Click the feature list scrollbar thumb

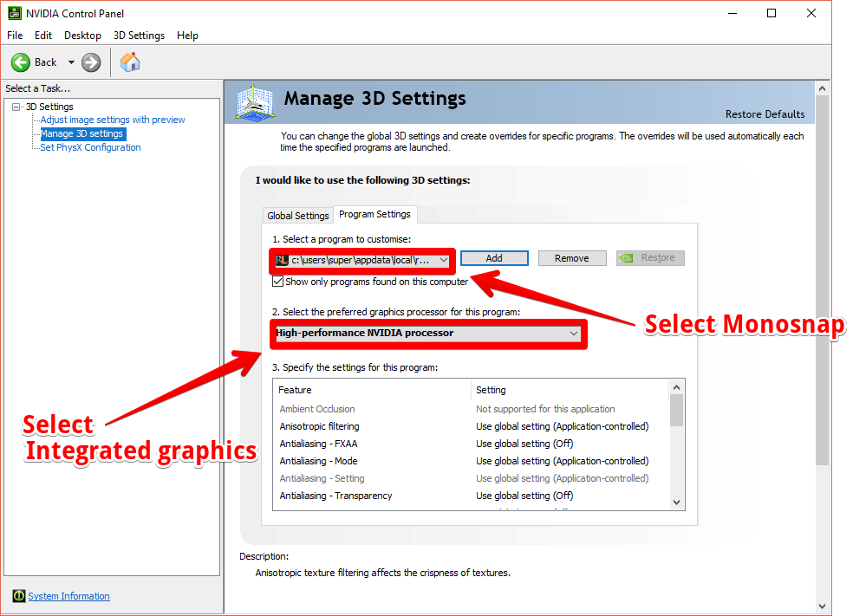676,411
